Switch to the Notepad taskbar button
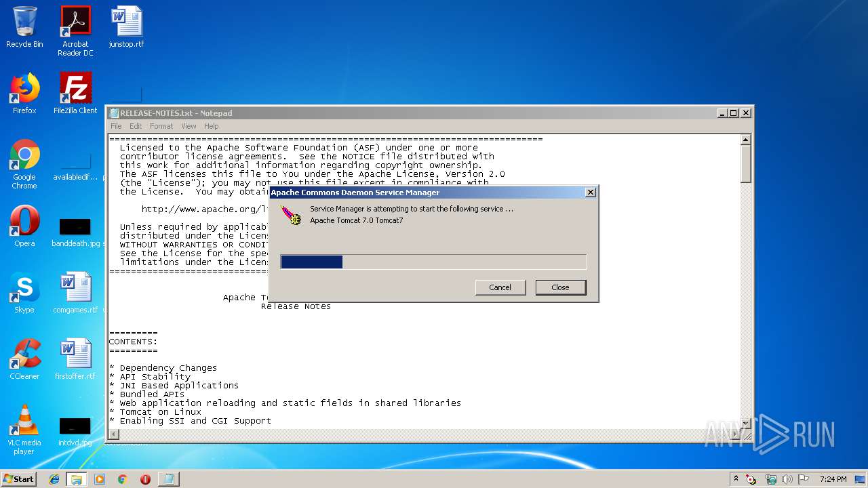The height and width of the screenshot is (488, 868). [x=168, y=479]
